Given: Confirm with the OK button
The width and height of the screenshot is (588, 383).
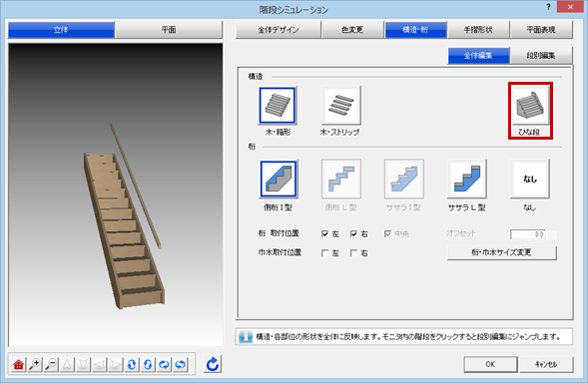Looking at the screenshot, I should point(490,364).
